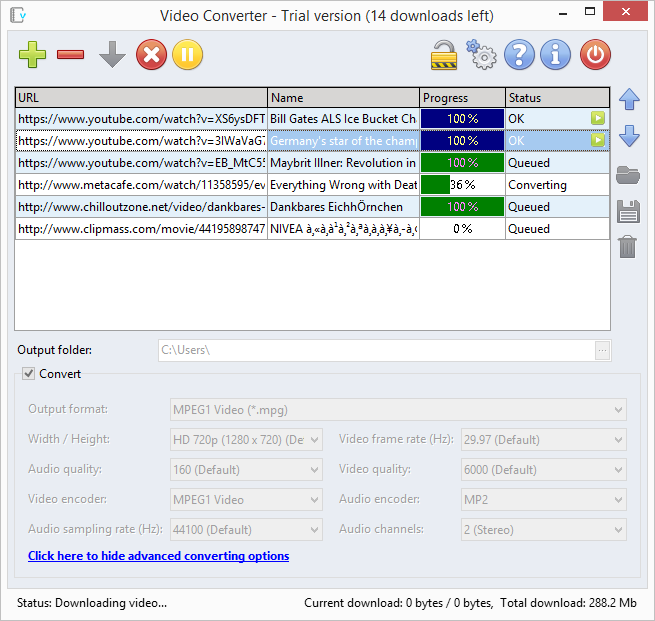Click the padlock registration icon
The width and height of the screenshot is (655, 621).
[444, 54]
